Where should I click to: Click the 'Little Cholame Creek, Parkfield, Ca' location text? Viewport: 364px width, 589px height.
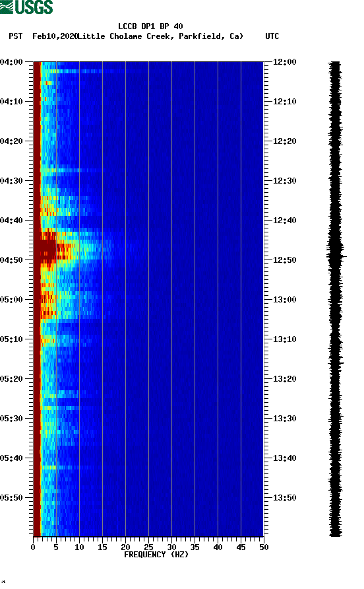coord(160,36)
